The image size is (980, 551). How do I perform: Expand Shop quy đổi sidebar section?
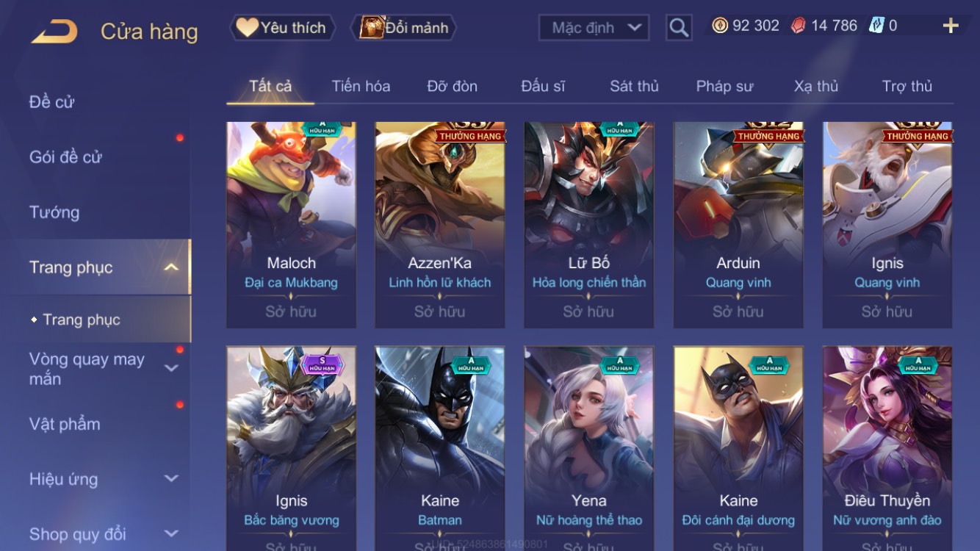(170, 534)
